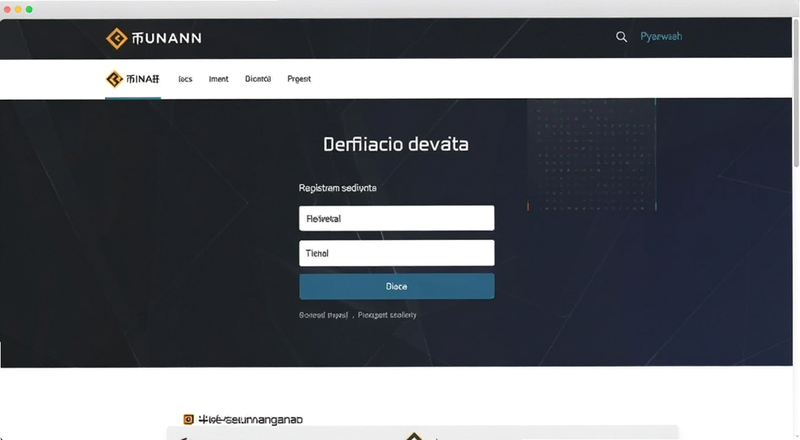The height and width of the screenshot is (440, 800).
Task: Maximize window with green traffic light button
Action: click(29, 9)
